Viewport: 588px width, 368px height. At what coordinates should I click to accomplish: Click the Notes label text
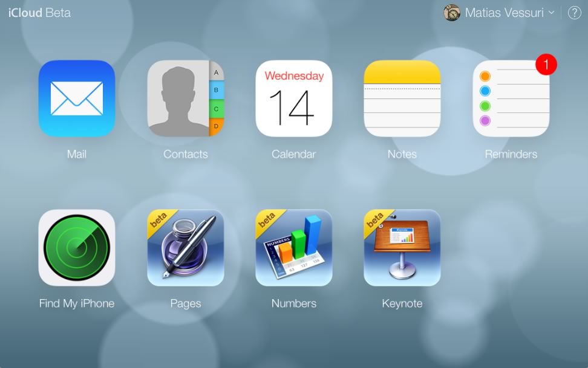click(402, 154)
